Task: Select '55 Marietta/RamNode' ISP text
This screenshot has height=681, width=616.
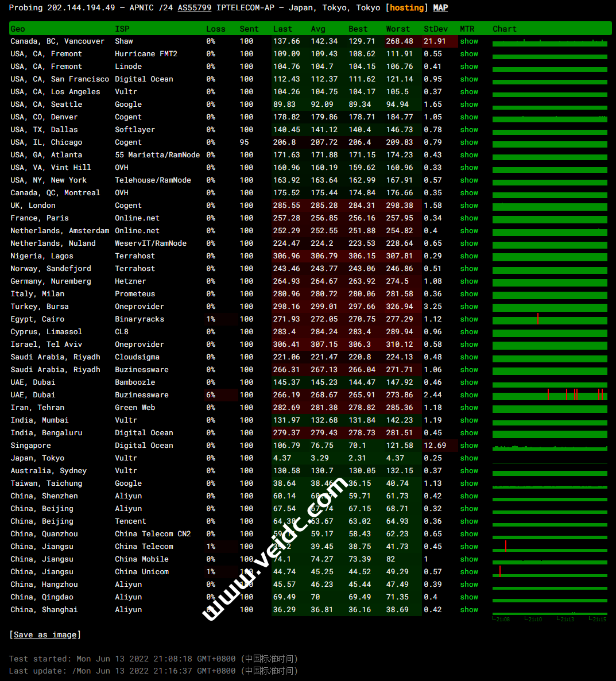Action: click(157, 154)
